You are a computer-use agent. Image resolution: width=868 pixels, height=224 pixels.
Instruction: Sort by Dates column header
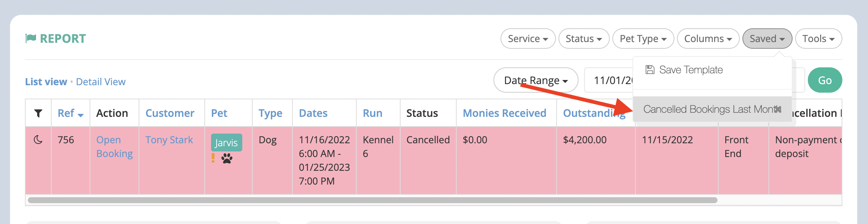pos(313,113)
